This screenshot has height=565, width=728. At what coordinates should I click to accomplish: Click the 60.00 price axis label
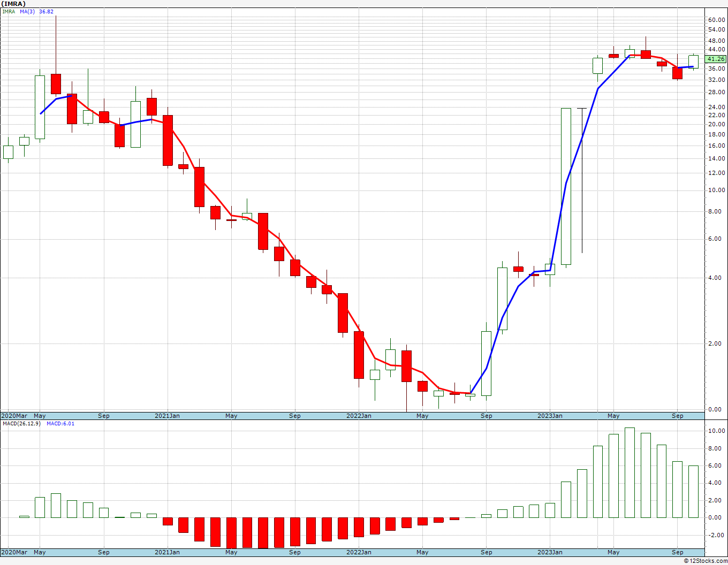click(x=716, y=20)
